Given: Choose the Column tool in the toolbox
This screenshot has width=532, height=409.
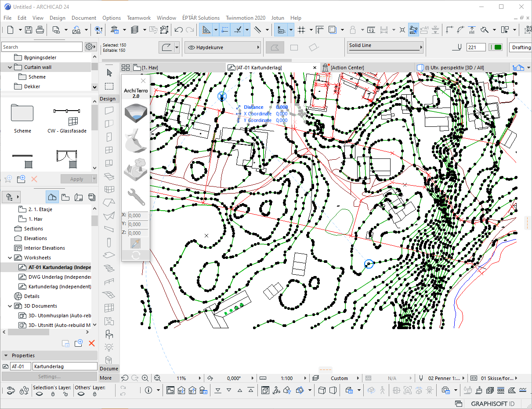Looking at the screenshot, I should click(x=109, y=242).
